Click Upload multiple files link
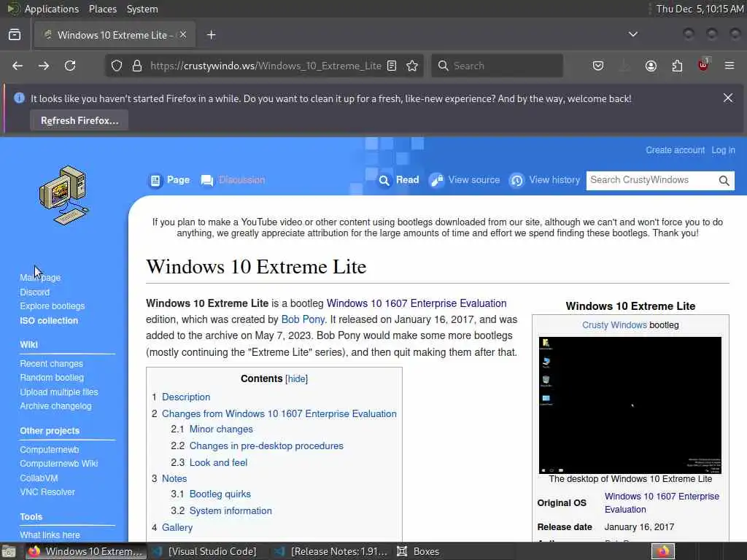The image size is (747, 560). (59, 392)
